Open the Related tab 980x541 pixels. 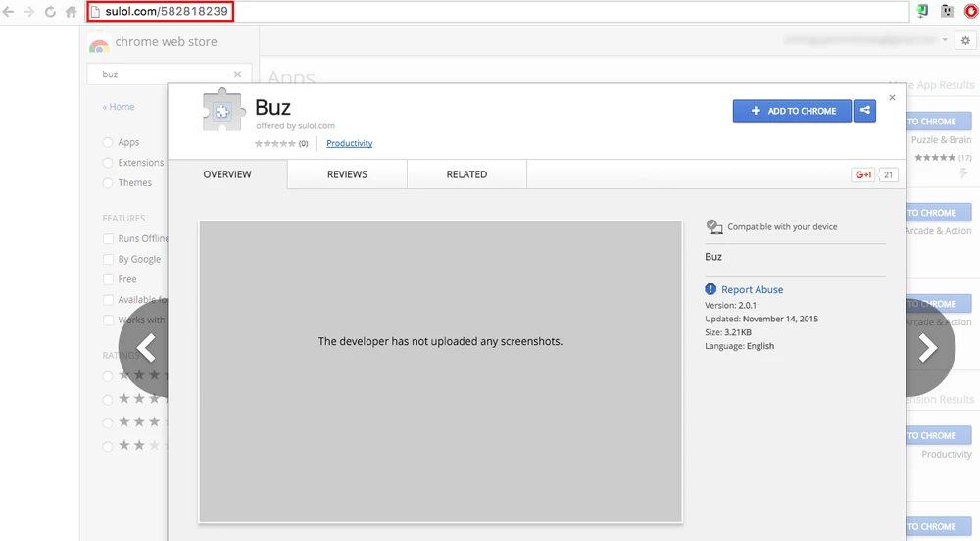click(x=466, y=174)
